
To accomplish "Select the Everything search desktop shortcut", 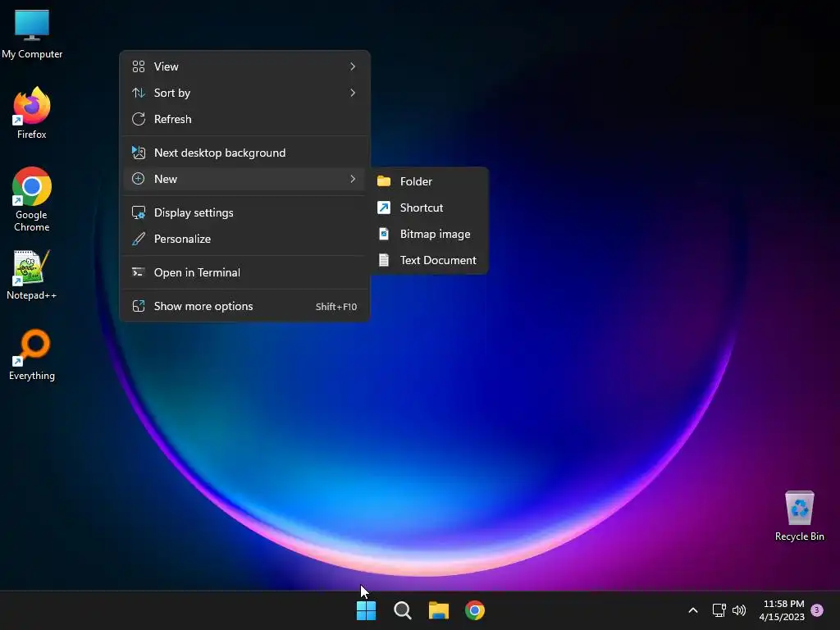I will pos(32,354).
